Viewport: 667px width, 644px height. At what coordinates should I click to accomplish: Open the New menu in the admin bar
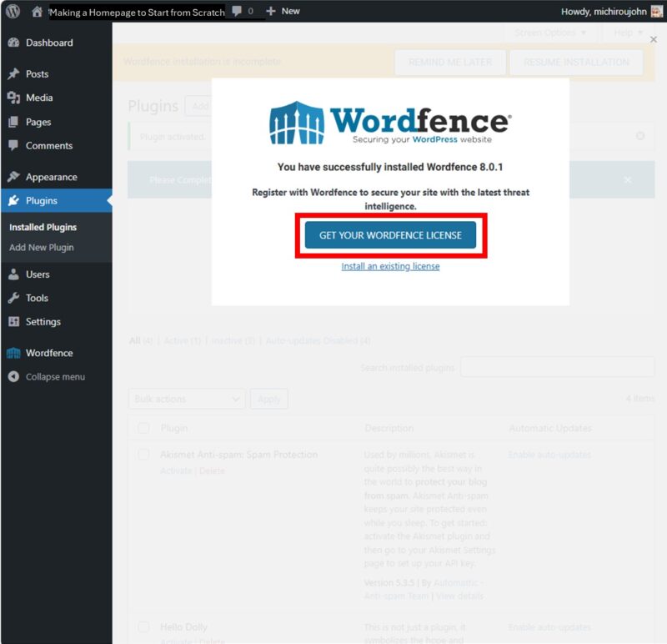(282, 11)
